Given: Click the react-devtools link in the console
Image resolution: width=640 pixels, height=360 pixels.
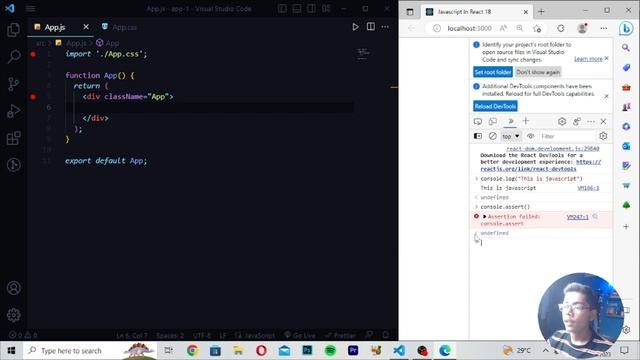Looking at the screenshot, I should (x=541, y=165).
